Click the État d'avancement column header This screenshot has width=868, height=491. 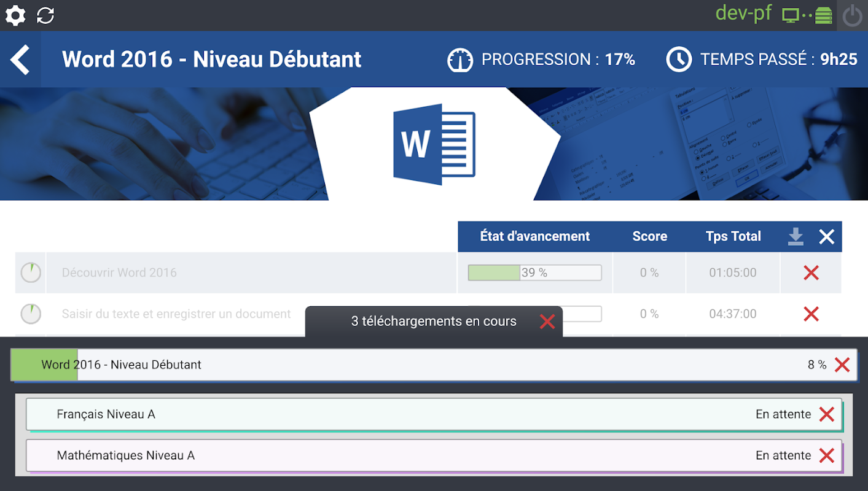click(x=535, y=236)
